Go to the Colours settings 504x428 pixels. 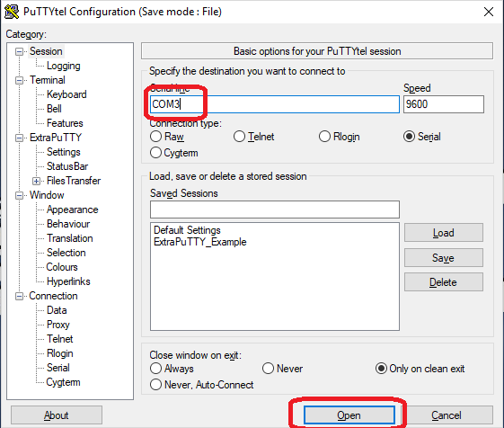click(62, 267)
